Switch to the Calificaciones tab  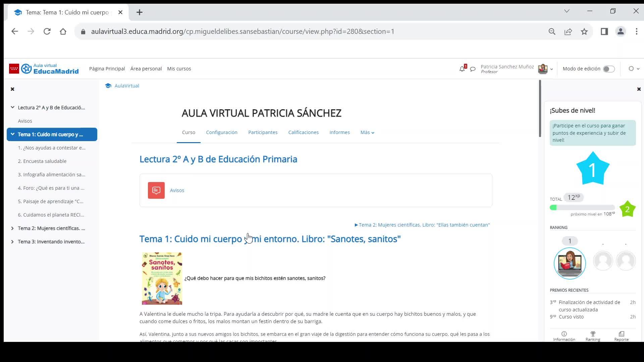point(303,132)
